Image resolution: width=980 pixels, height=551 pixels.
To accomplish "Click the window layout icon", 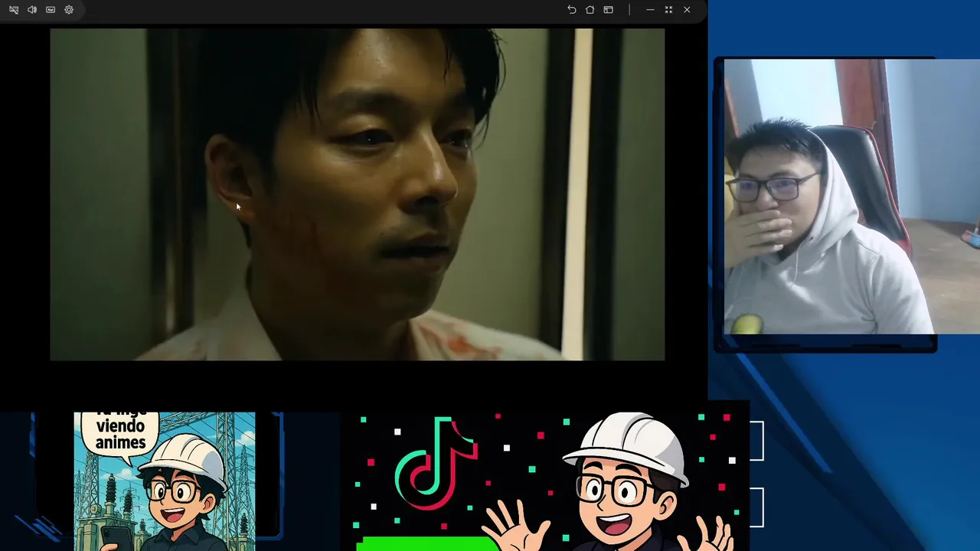I will click(x=609, y=10).
